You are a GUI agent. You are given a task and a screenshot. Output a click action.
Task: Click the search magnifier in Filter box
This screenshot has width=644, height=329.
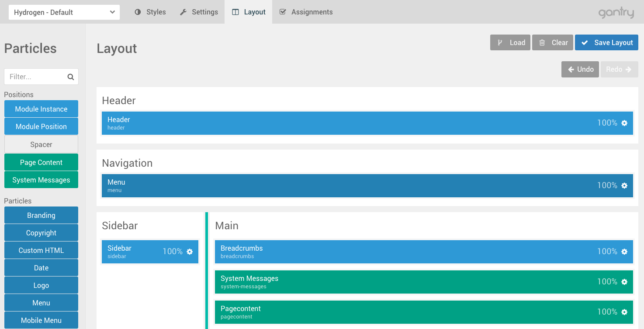click(71, 77)
